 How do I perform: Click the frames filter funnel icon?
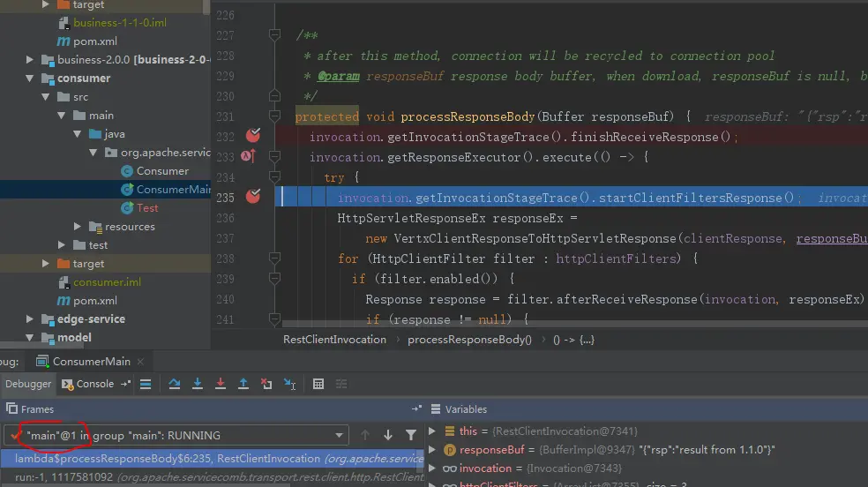pos(411,435)
